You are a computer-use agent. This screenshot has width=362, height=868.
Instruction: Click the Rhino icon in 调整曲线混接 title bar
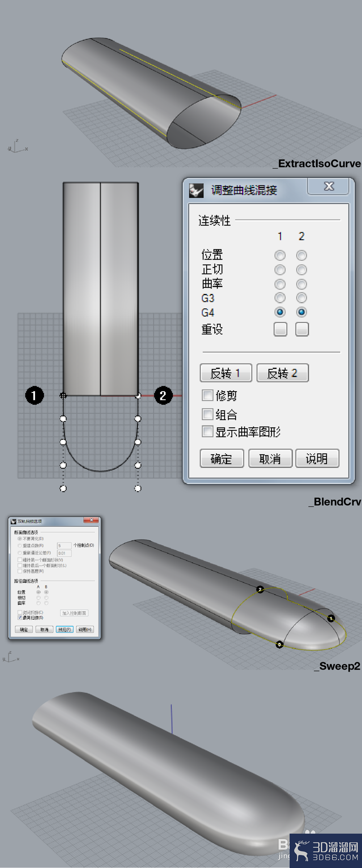click(x=196, y=190)
